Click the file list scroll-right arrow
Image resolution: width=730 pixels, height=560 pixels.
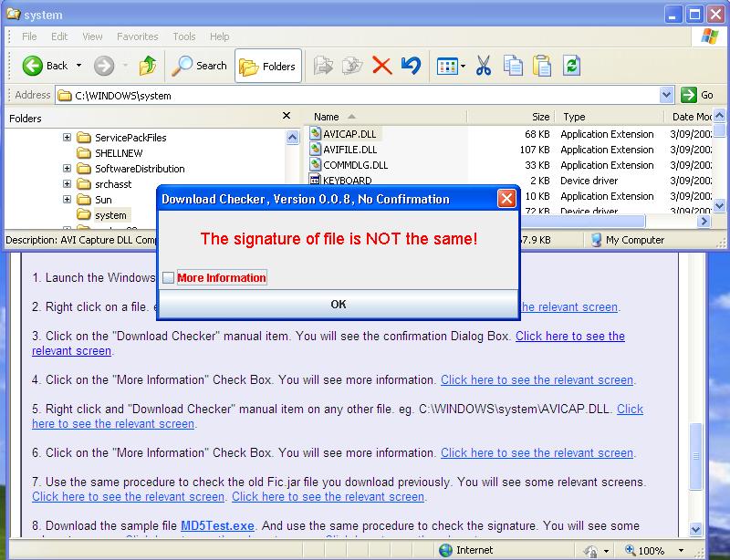[704, 222]
